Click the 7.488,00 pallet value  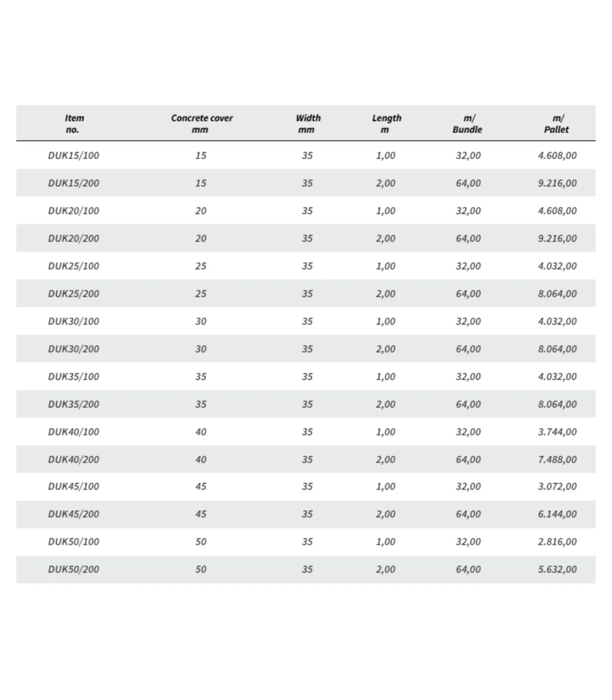(x=557, y=459)
